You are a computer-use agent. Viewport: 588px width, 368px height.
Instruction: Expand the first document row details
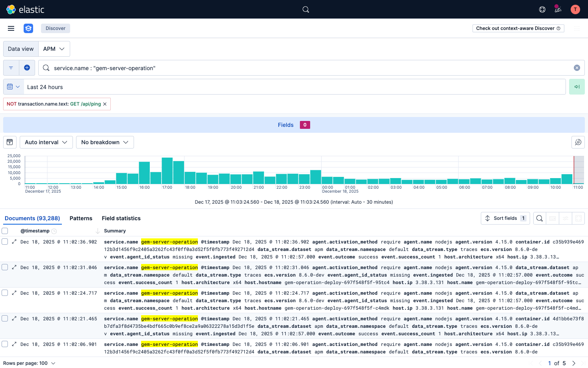14,242
